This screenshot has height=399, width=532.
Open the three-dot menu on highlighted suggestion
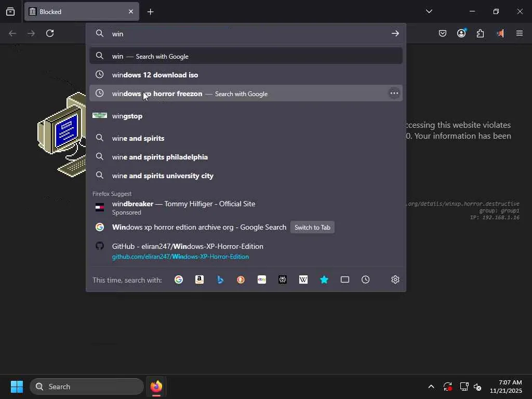point(394,94)
